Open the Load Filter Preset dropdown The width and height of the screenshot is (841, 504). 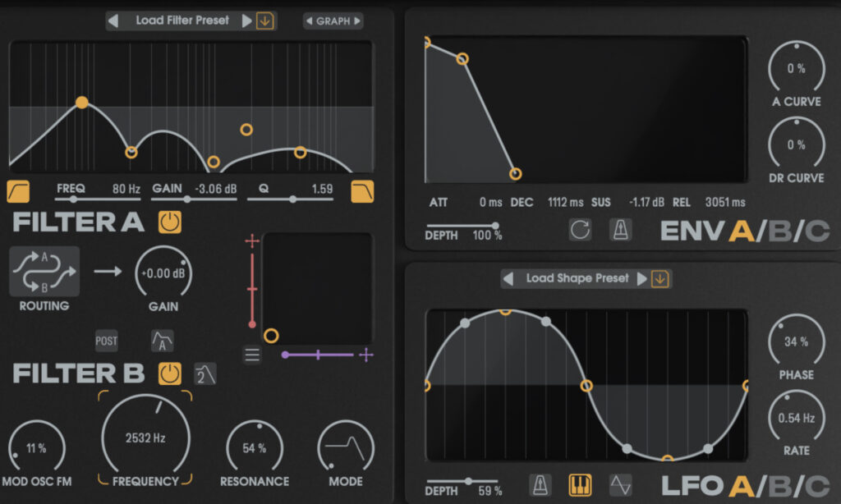pos(182,21)
